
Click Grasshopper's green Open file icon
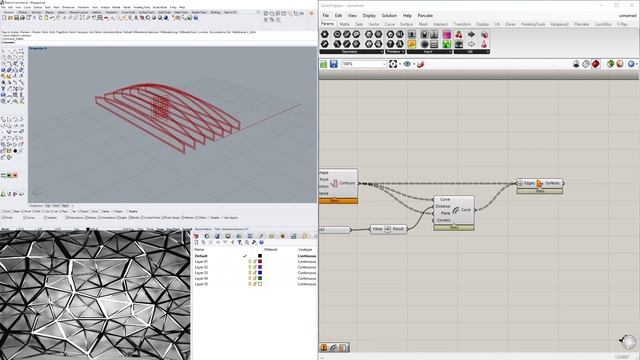coord(324,64)
